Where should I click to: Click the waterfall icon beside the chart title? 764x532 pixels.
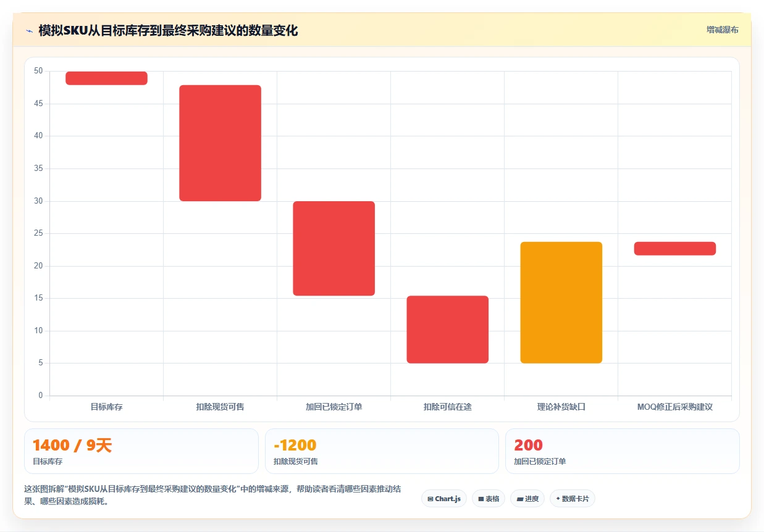[x=29, y=30]
